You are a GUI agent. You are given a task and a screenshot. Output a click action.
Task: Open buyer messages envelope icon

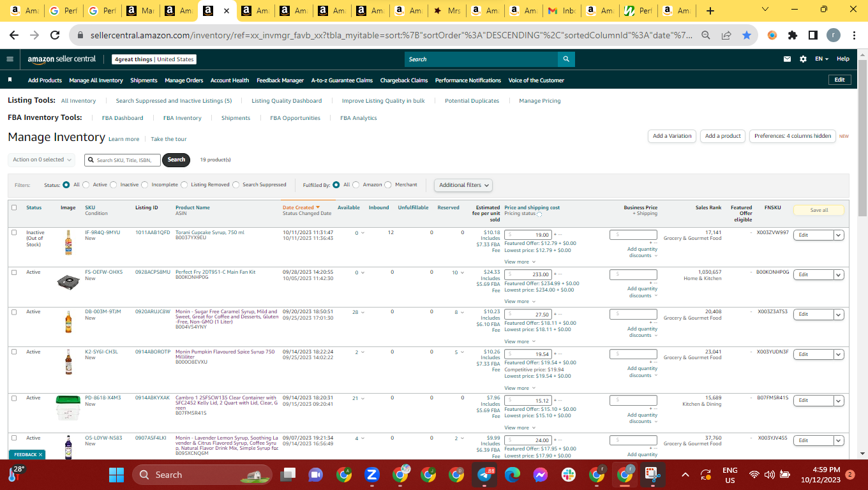pos(787,59)
